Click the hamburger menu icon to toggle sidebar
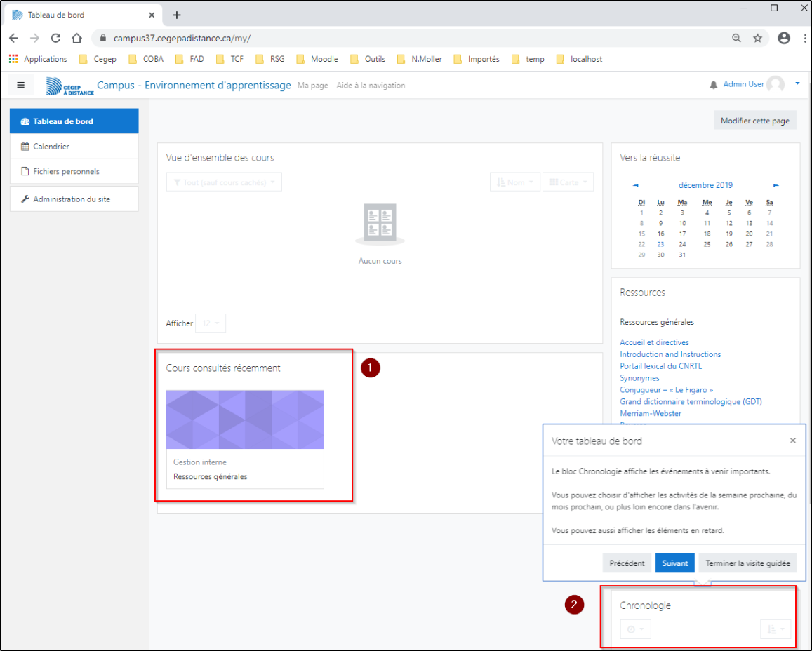Screen dimensions: 812x651 pyautogui.click(x=20, y=85)
